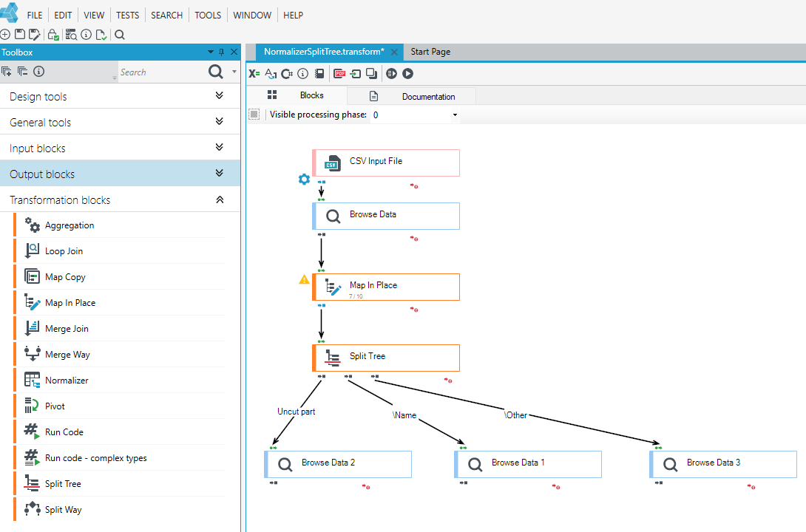Switch to the Start Page tab
Image resolution: width=806 pixels, height=532 pixels.
coord(430,52)
